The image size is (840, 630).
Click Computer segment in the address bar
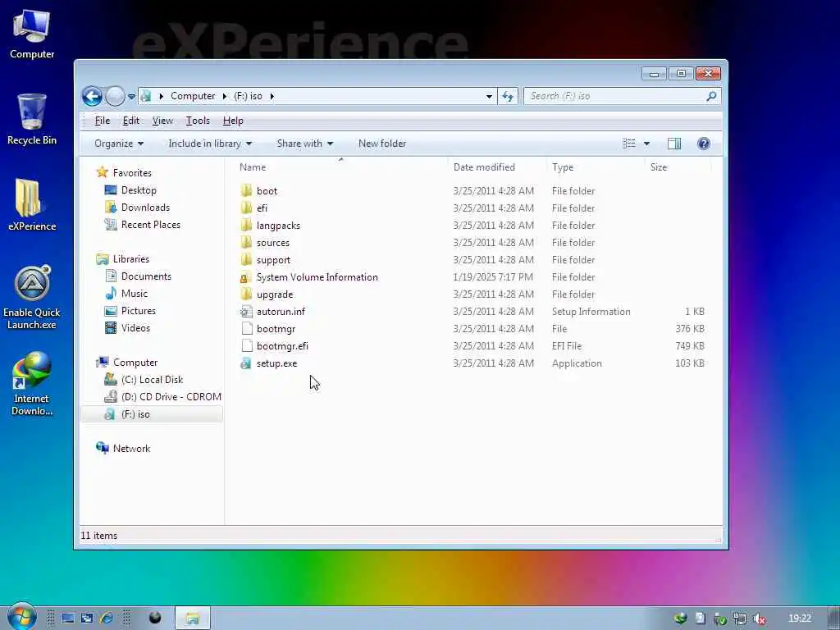tap(193, 96)
